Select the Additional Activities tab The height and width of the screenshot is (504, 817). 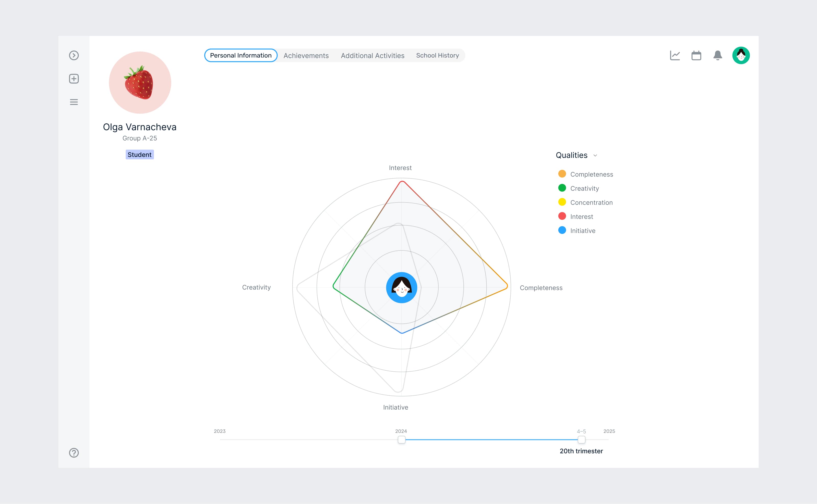[x=373, y=55]
